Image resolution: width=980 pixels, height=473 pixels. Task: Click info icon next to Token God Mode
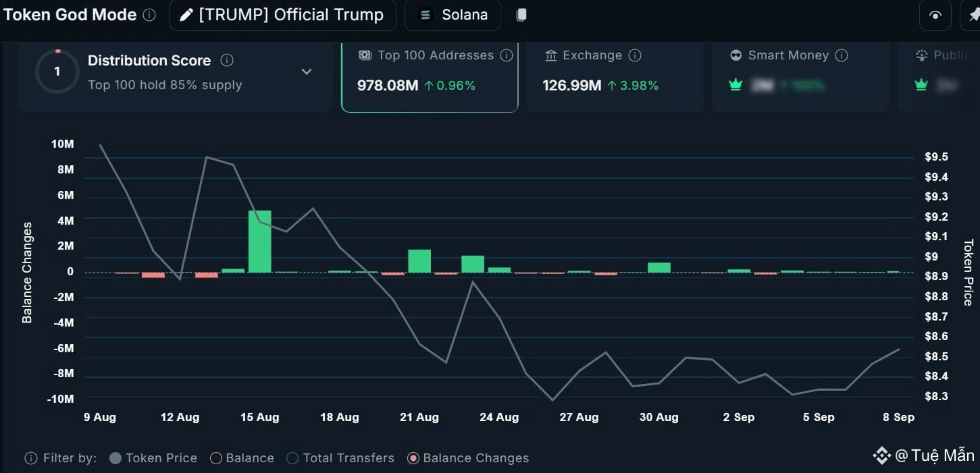tap(150, 15)
